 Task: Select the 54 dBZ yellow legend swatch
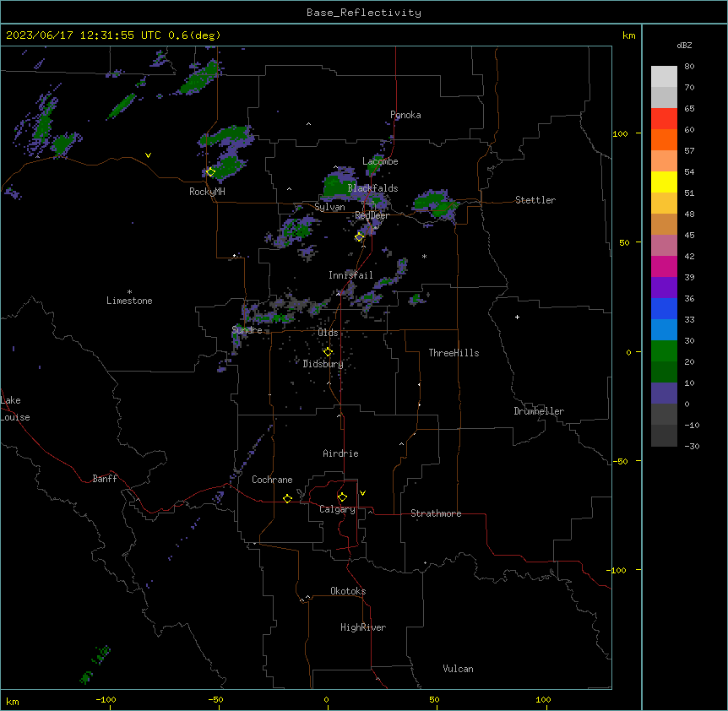point(664,182)
